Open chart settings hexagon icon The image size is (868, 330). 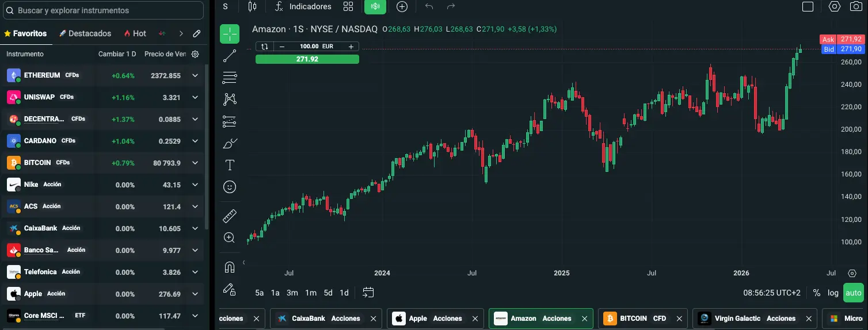coord(835,6)
